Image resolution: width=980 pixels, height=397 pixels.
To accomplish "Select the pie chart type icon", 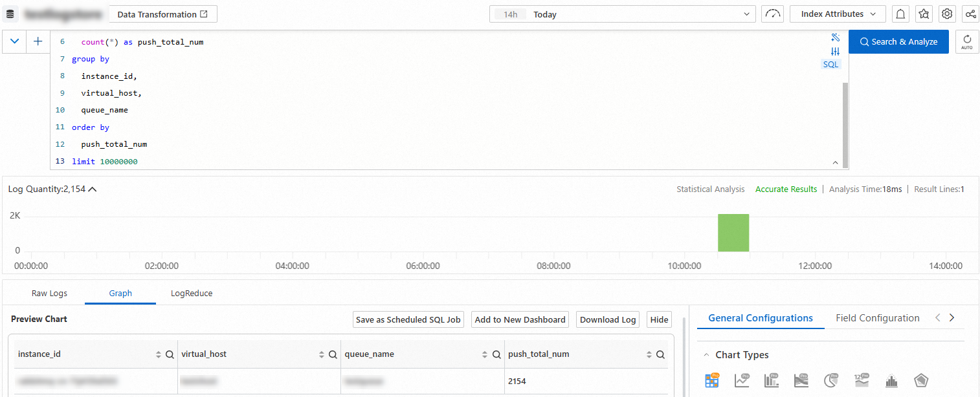I will click(832, 380).
